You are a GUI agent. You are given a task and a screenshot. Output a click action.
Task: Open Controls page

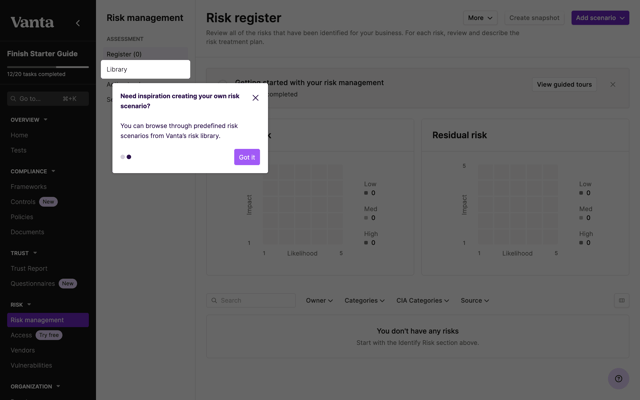tap(23, 202)
